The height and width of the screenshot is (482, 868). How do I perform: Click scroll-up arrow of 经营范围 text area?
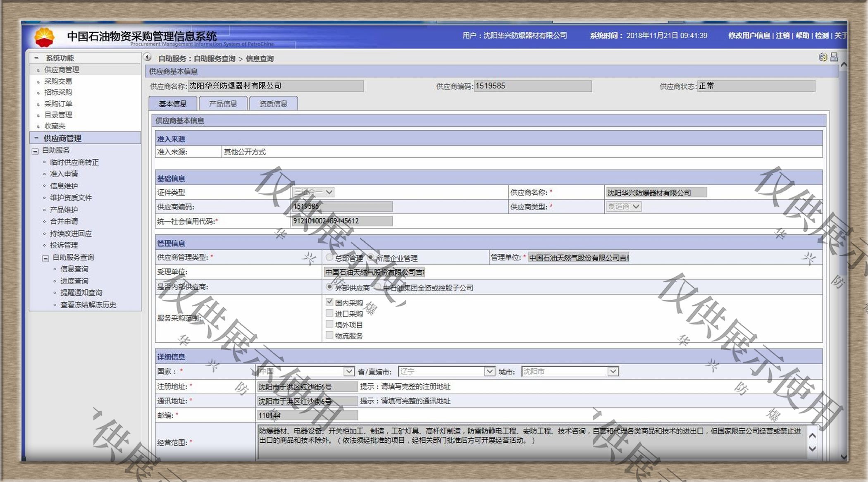[812, 436]
